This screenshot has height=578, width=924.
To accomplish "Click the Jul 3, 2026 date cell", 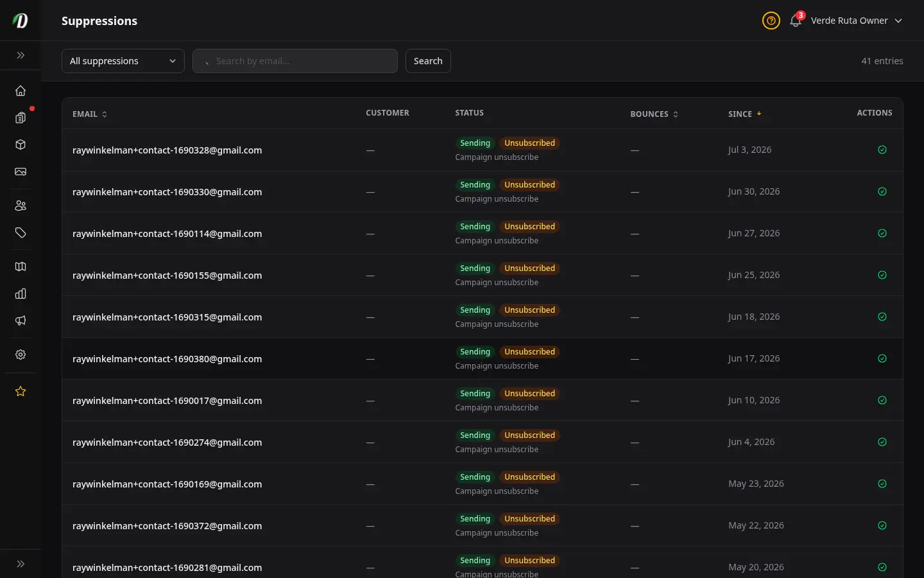I will (749, 150).
